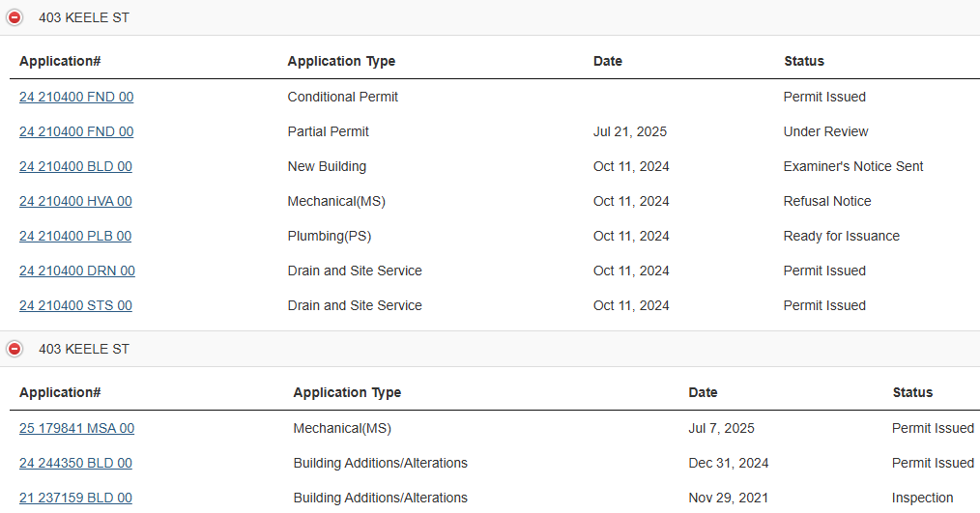
Task: Open Mechanical application 24 210400 HVA 00
Action: click(x=75, y=201)
